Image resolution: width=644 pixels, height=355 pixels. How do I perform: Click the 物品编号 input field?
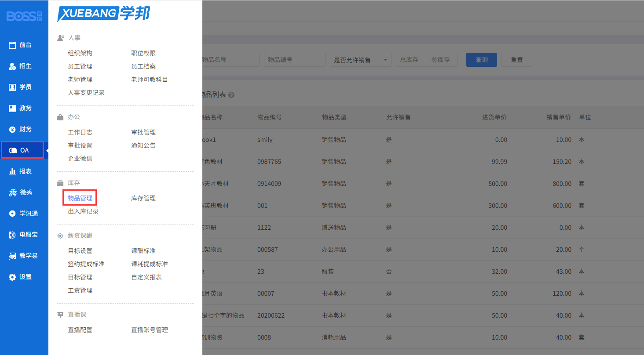[294, 60]
